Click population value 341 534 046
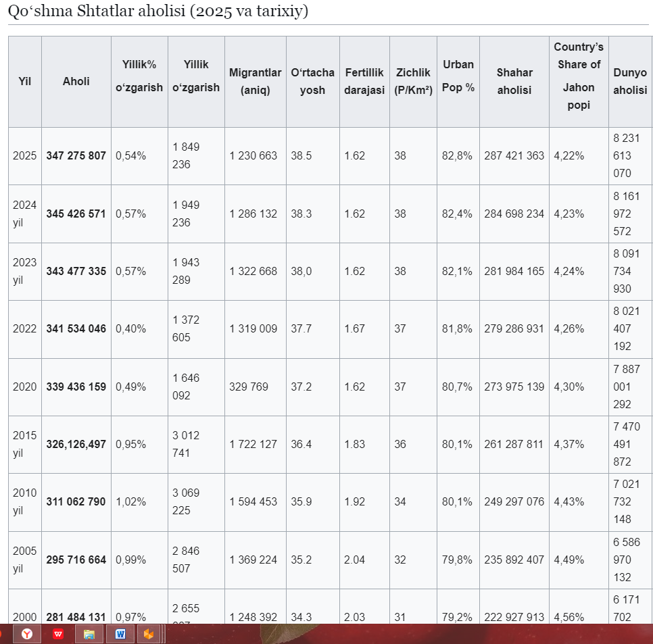The image size is (653, 644). (76, 329)
